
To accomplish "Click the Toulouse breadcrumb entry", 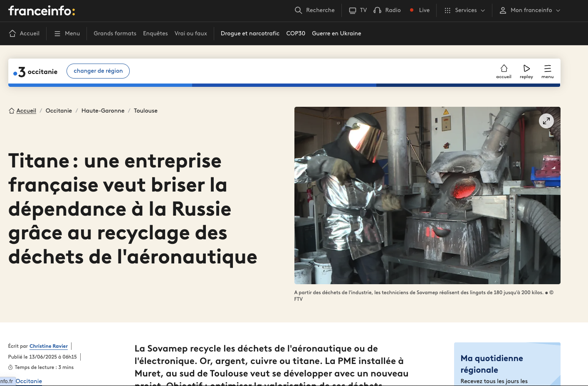I will 146,111.
